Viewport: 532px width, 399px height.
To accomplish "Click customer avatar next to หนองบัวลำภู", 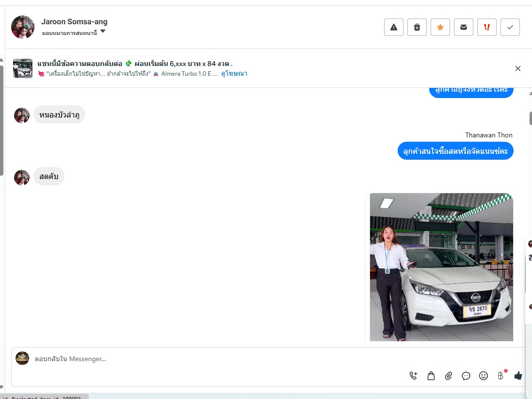I will (x=22, y=116).
